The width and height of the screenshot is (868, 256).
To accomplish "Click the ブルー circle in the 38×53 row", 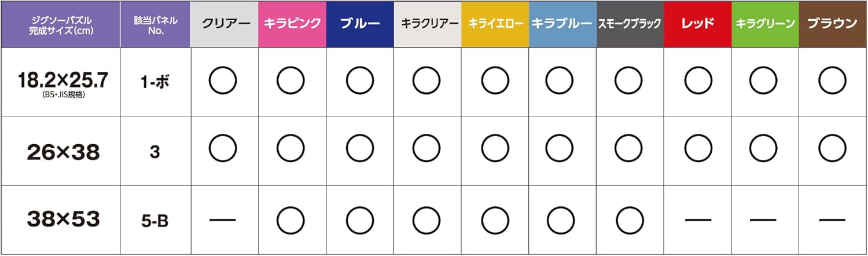I will pyautogui.click(x=359, y=219).
